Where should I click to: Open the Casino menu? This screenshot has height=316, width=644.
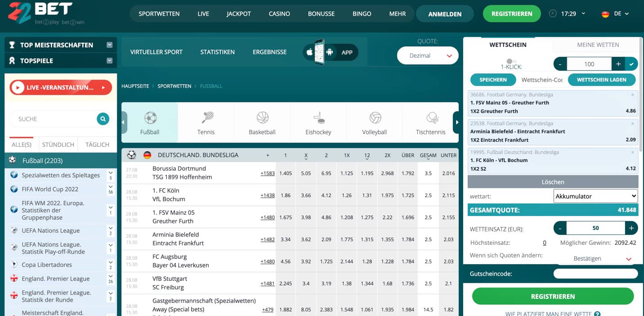(279, 14)
